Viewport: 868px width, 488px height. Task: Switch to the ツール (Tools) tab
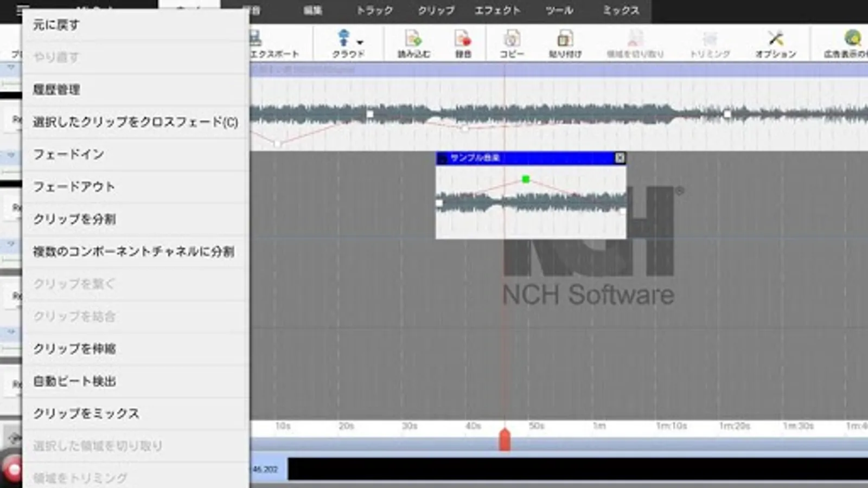[559, 10]
